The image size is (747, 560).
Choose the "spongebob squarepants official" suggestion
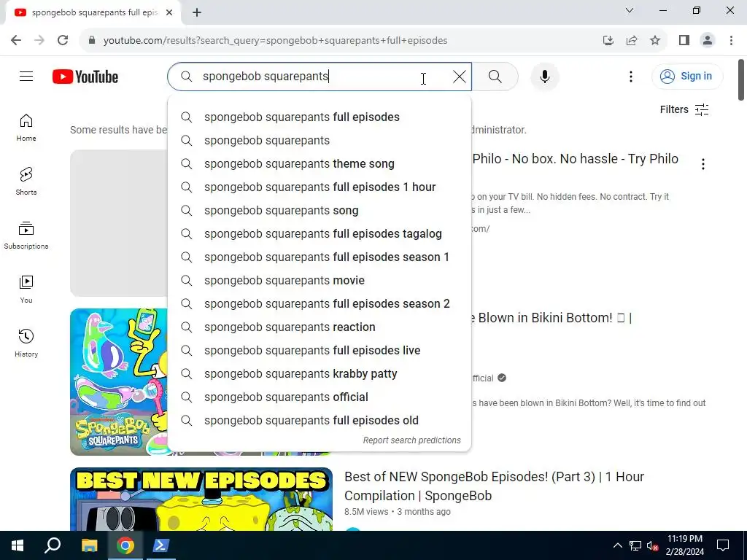320,397
